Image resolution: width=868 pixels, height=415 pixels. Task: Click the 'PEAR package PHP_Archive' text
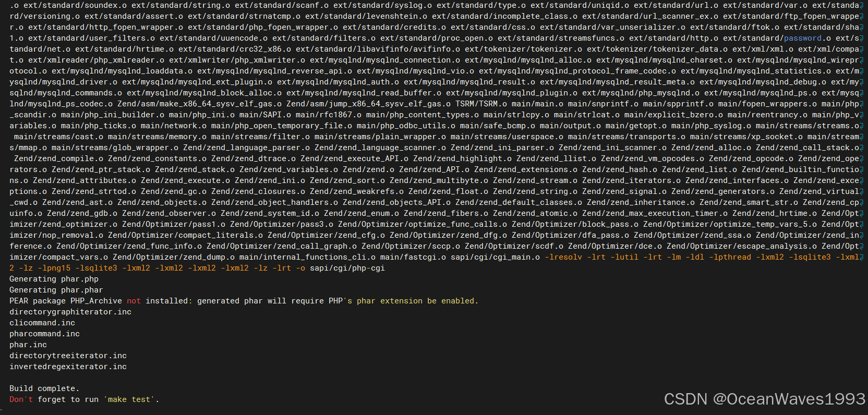tap(66, 301)
